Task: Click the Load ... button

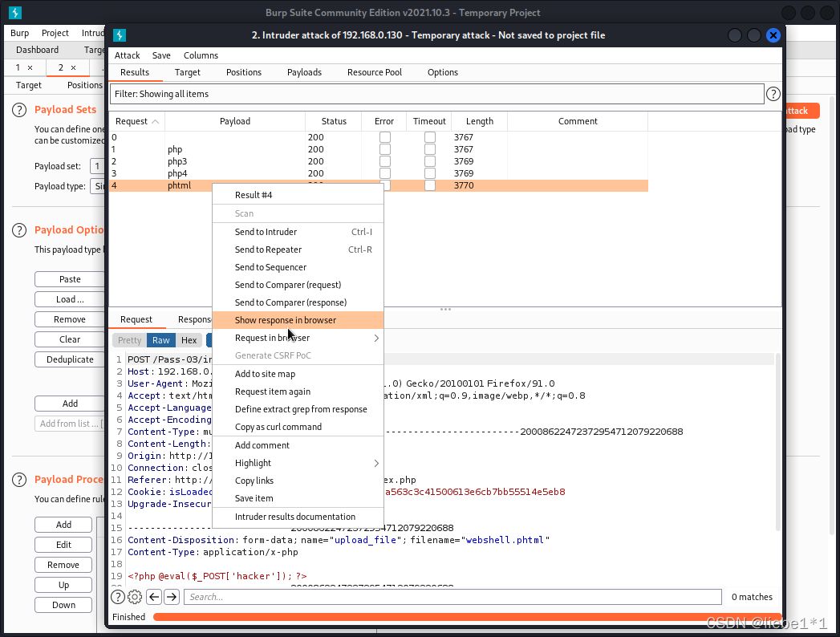Action: pos(70,299)
